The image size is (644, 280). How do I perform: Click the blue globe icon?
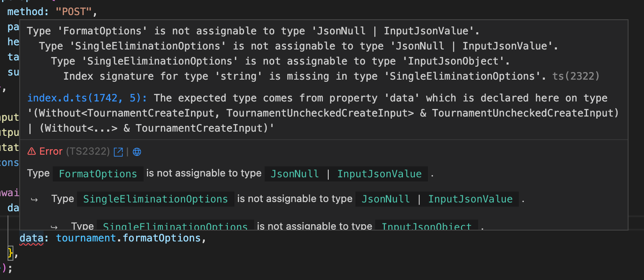click(x=137, y=152)
